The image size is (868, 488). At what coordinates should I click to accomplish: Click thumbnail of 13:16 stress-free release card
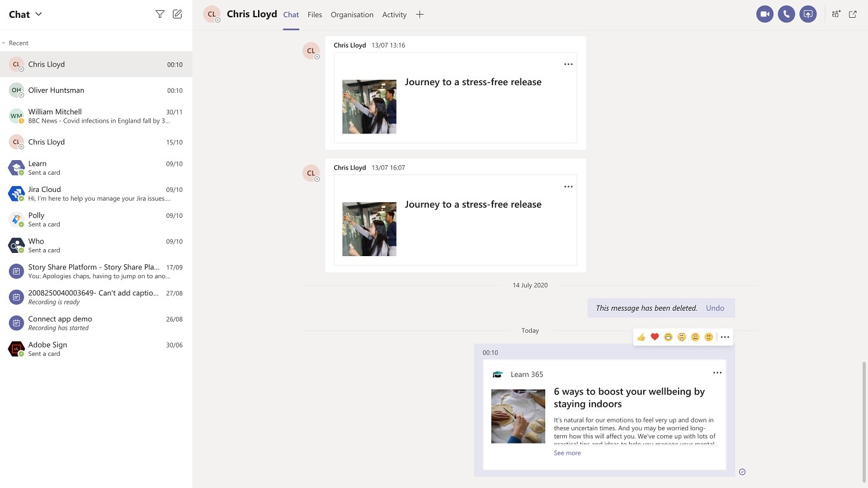(369, 107)
